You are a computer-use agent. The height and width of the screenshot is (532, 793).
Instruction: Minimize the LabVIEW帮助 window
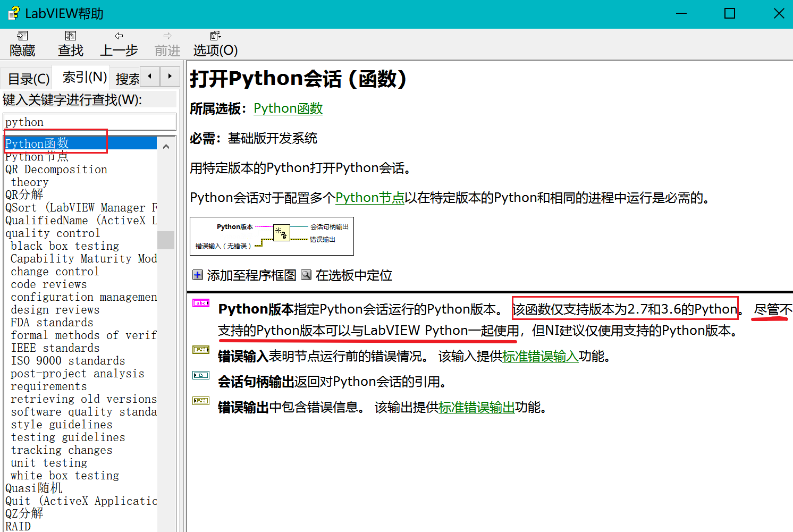point(681,13)
